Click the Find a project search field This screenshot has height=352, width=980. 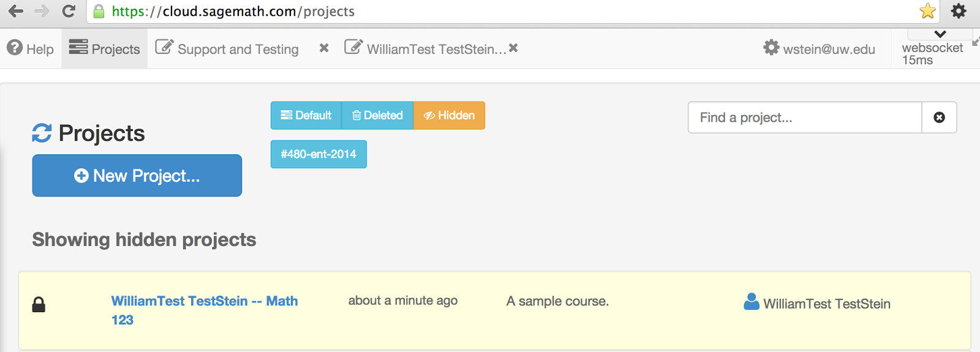[804, 118]
